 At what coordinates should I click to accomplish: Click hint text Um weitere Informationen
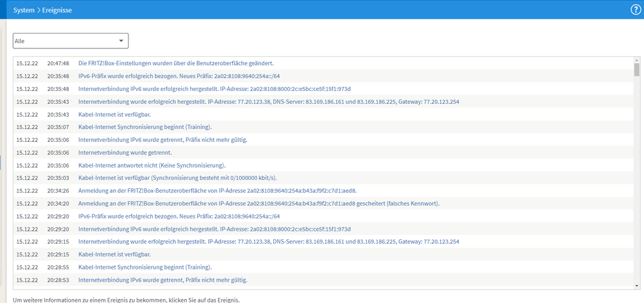coord(126,300)
